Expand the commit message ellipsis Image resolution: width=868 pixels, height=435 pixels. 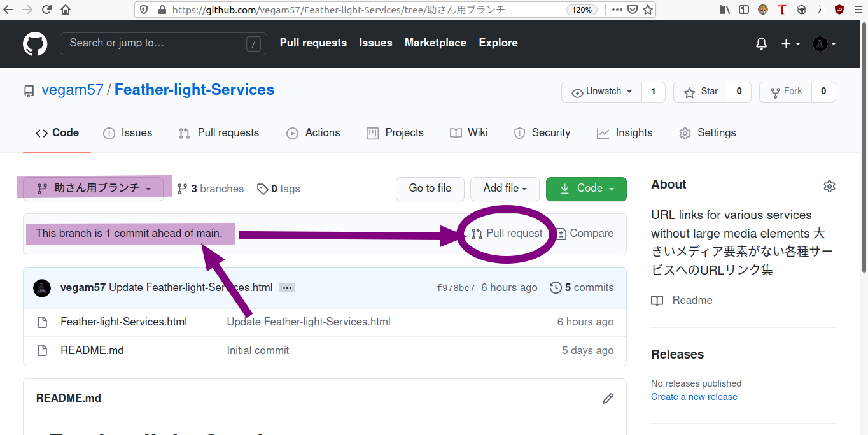coord(287,288)
